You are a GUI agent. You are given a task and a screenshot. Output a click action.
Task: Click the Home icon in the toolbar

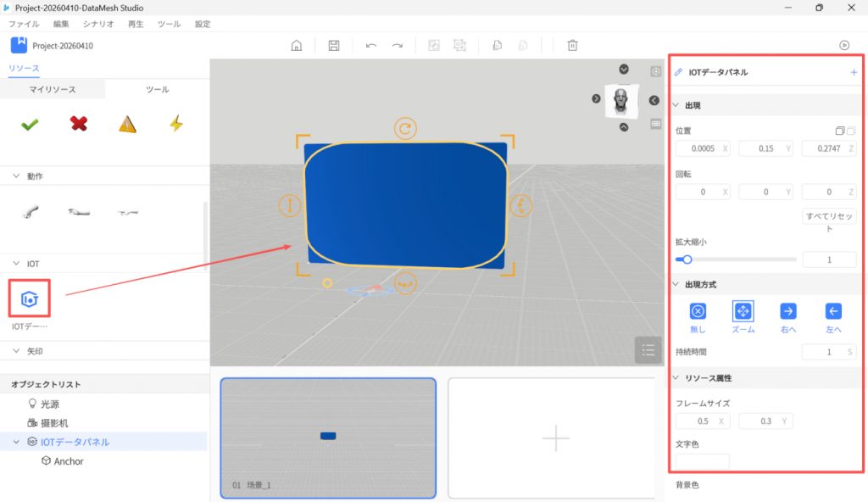[296, 46]
